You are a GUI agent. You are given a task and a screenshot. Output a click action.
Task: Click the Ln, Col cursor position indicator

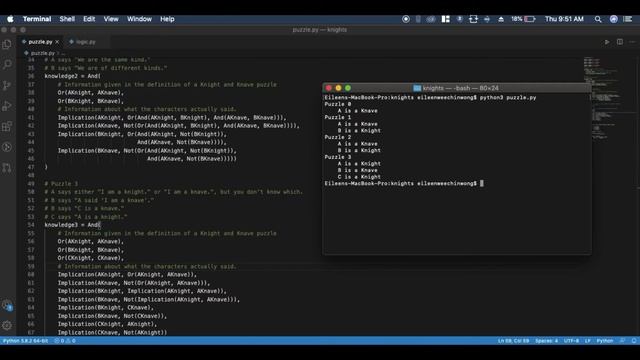513,341
